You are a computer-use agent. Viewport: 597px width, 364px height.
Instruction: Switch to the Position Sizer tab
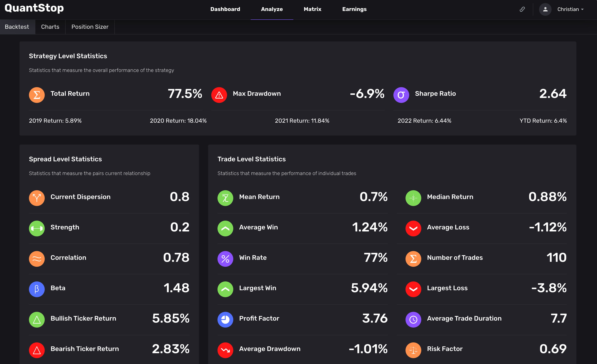90,27
